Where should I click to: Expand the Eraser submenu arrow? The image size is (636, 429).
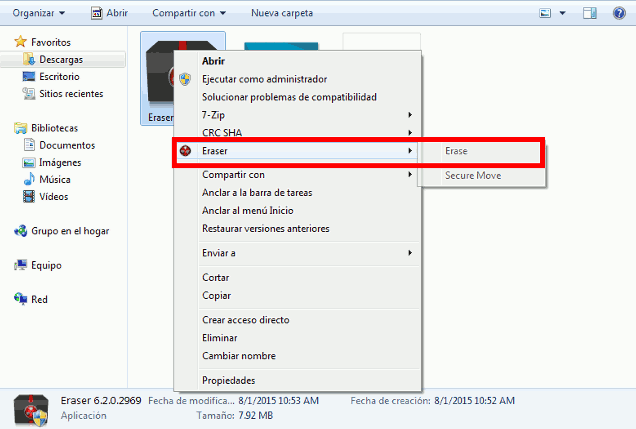pos(410,151)
